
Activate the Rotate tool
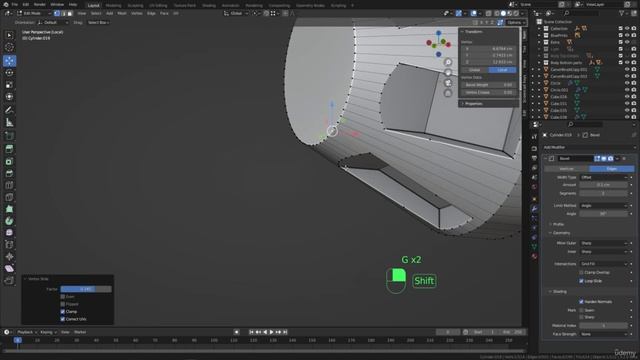tap(9, 73)
